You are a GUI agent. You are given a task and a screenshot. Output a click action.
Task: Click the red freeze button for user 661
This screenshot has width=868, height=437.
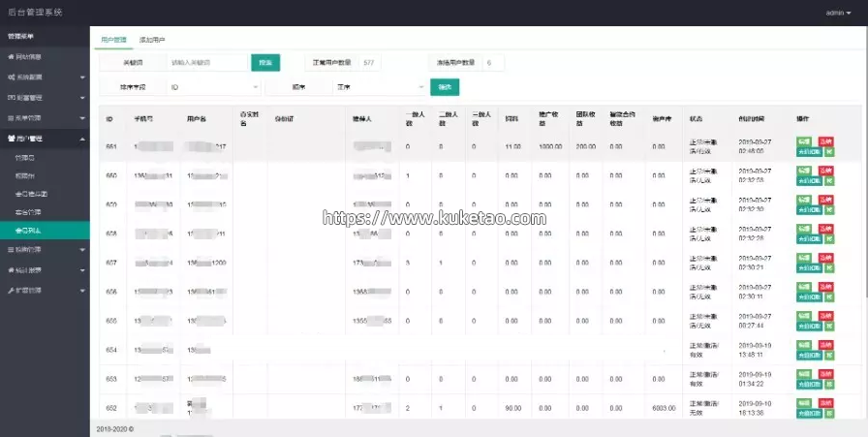coord(826,141)
